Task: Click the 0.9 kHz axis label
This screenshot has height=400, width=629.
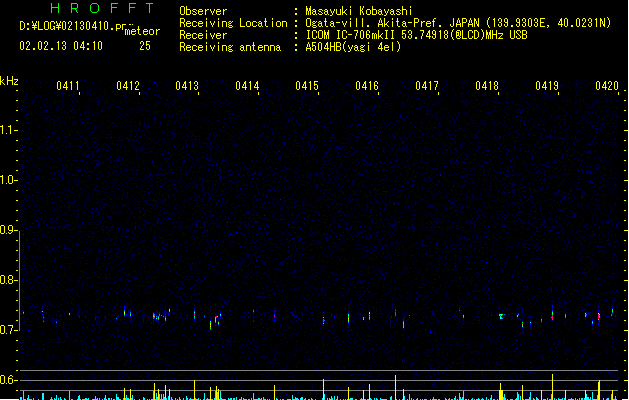Action: pyautogui.click(x=7, y=230)
